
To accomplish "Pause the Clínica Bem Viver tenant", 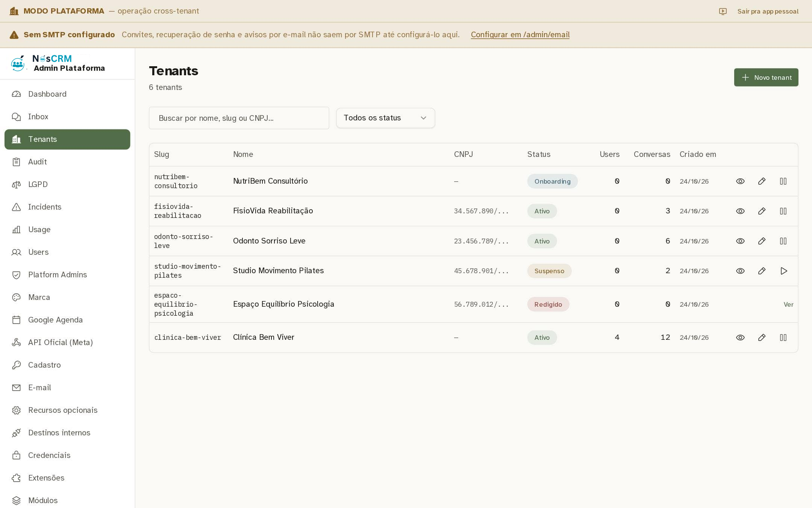I will 783,338.
